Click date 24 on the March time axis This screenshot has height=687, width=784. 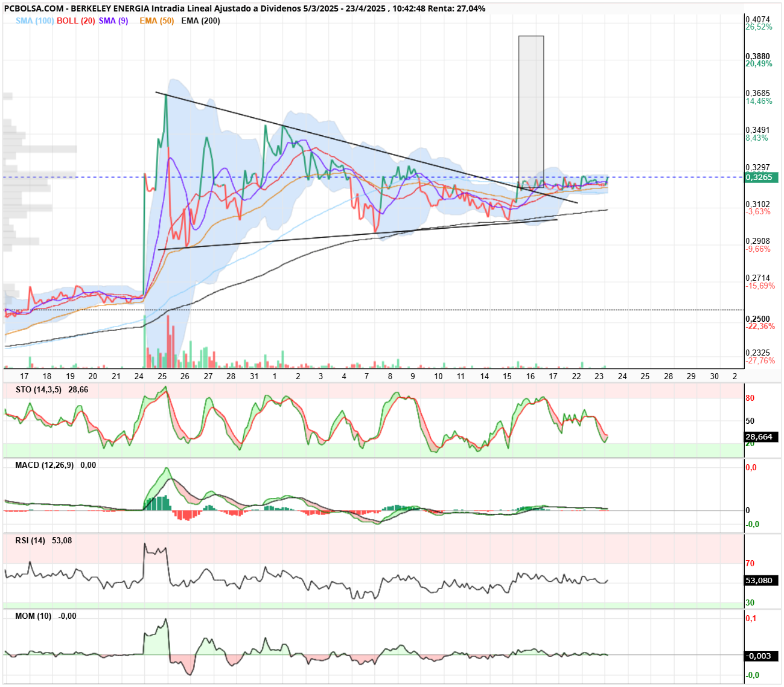(139, 376)
